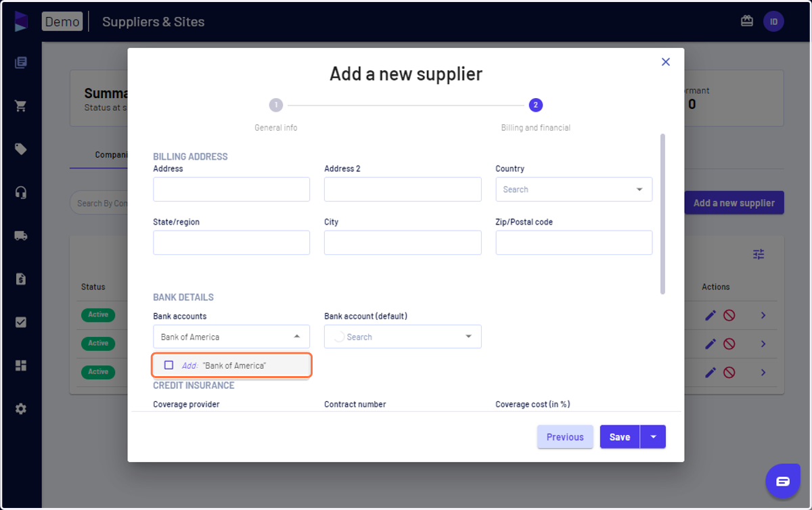
Task: Click the Bank of America text in Bank accounts
Action: (x=190, y=337)
